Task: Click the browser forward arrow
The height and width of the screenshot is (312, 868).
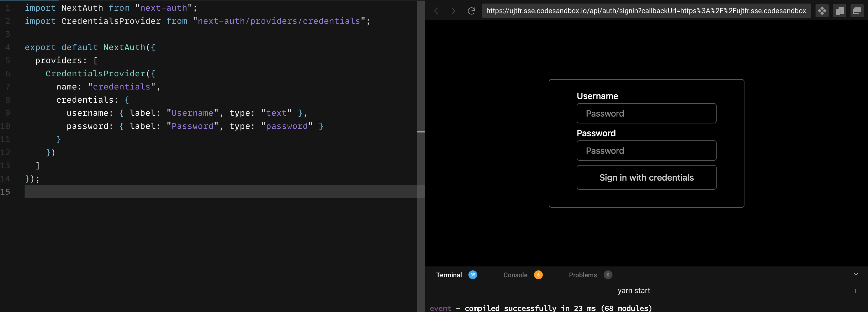Action: point(453,11)
